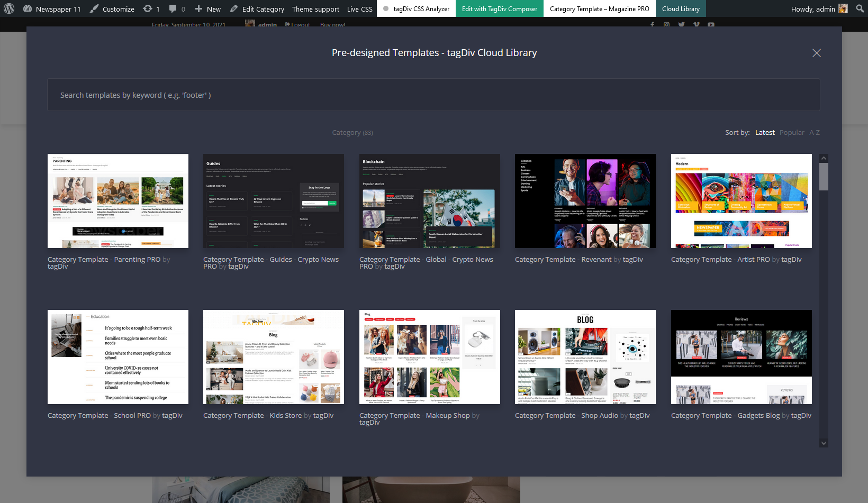The image size is (868, 503).
Task: Click the admin bar search magnifier icon
Action: click(x=860, y=8)
